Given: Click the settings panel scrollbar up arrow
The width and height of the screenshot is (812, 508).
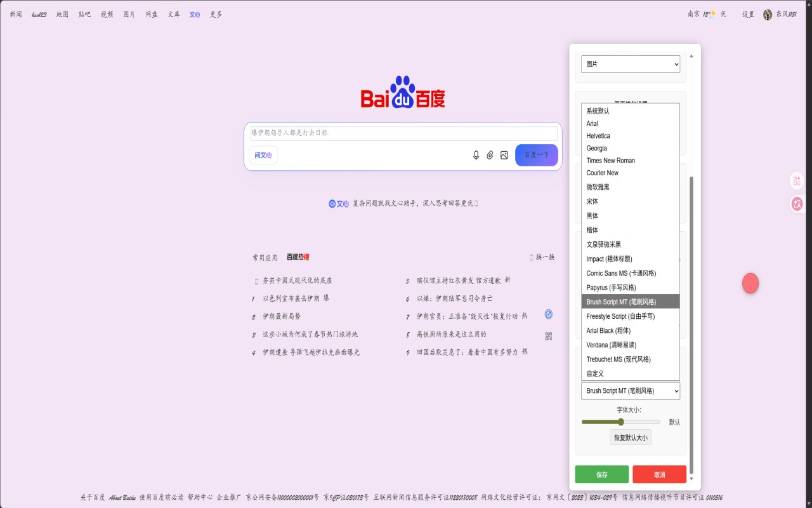Looking at the screenshot, I should point(691,56).
